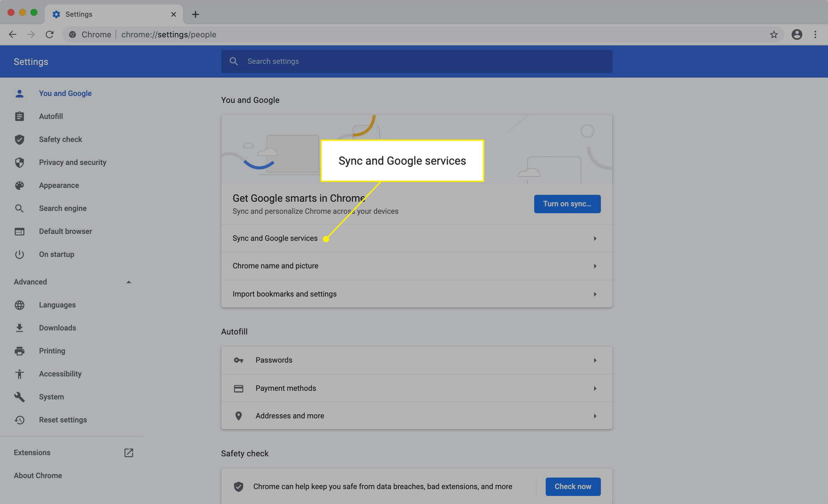Image resolution: width=828 pixels, height=504 pixels.
Task: Open Reset settings in sidebar
Action: 63,420
